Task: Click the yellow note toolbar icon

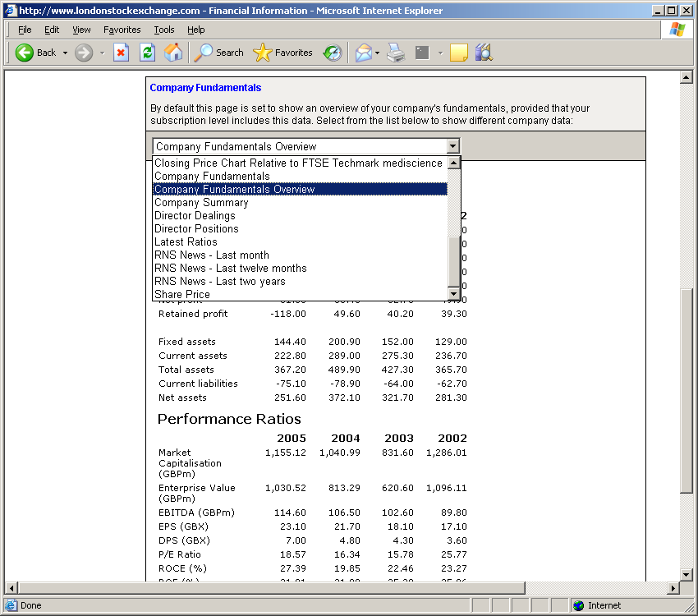Action: click(458, 53)
